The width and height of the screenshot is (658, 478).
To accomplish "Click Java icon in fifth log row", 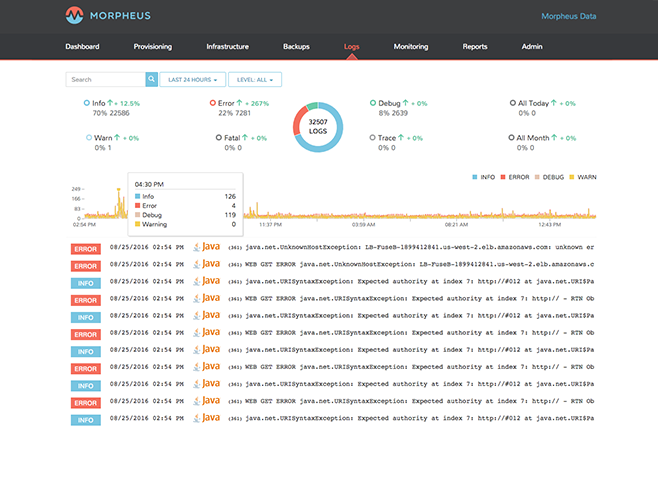I will point(206,315).
